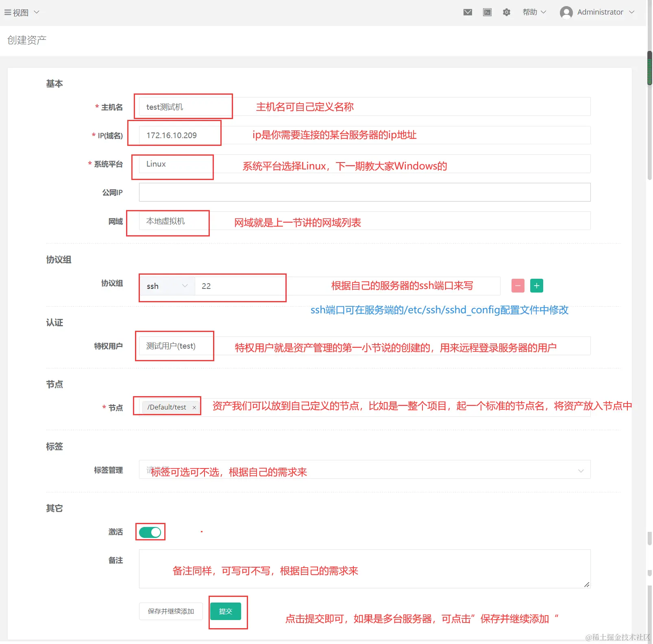Viewport: 653px width, 644px height.
Task: Open the 标签管理 label dropdown
Action: [365, 470]
